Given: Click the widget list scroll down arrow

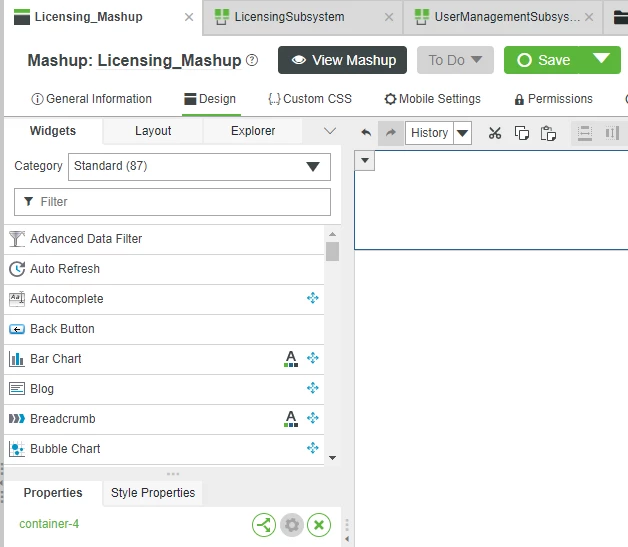Looking at the screenshot, I should (x=332, y=458).
